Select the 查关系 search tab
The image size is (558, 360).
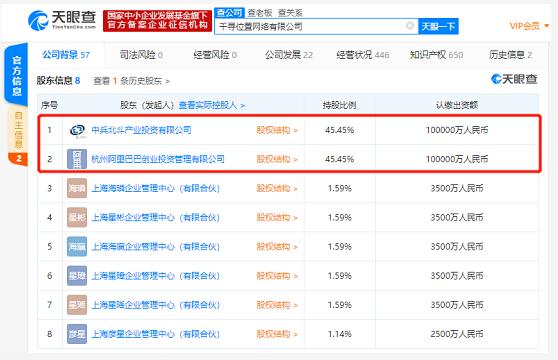290,13
